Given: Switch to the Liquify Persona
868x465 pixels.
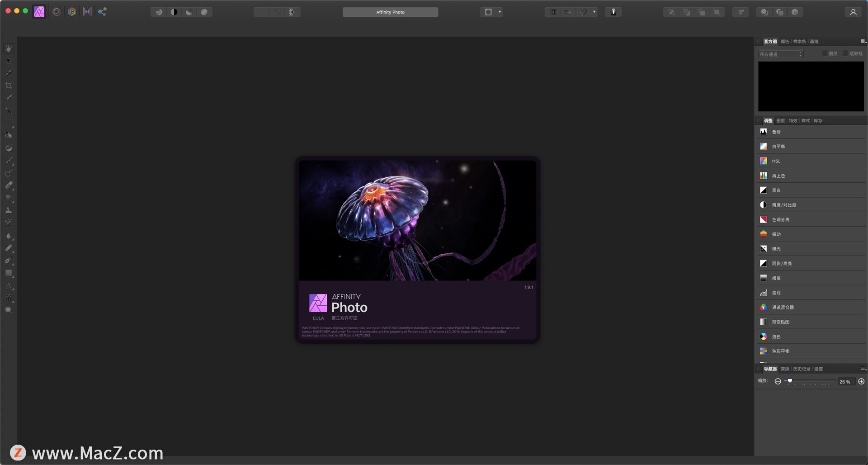Looking at the screenshot, I should click(57, 12).
